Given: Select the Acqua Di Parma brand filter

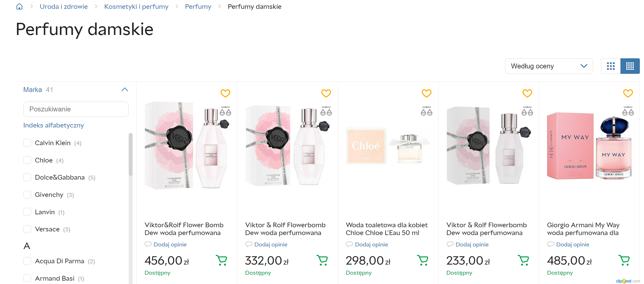Looking at the screenshot, I should pyautogui.click(x=27, y=261).
